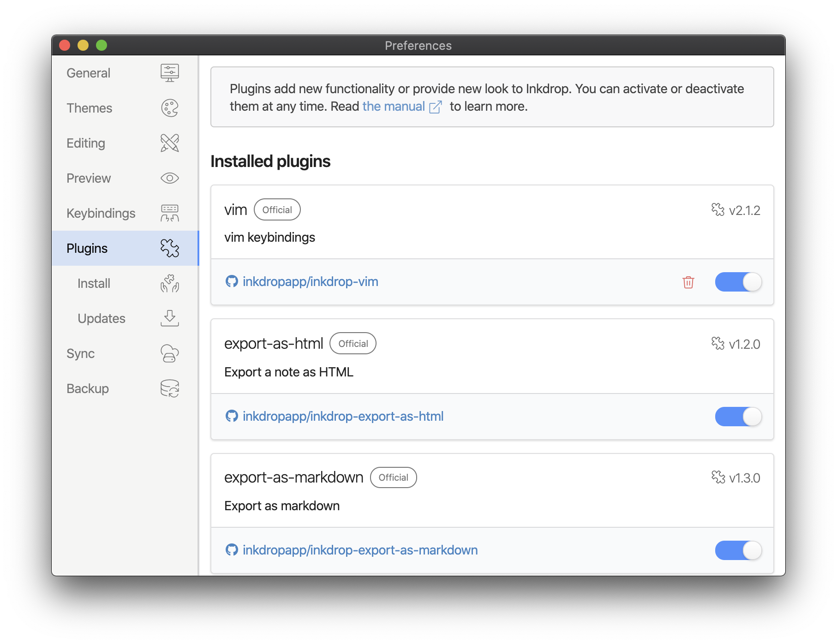Disable the vim plugin toggle
The width and height of the screenshot is (837, 644).
pos(738,283)
